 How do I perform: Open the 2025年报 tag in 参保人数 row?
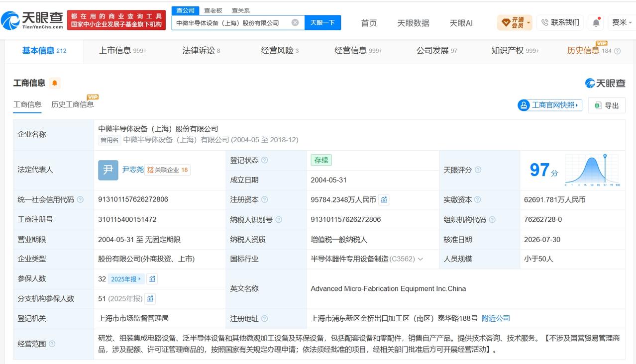(126, 279)
